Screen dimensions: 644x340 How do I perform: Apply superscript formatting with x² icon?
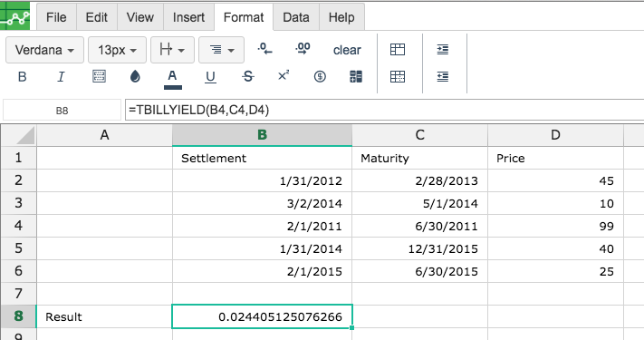pyautogui.click(x=284, y=75)
